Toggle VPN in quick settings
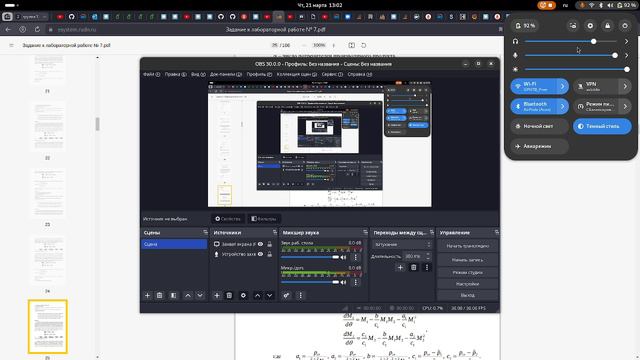640x360 pixels. tap(596, 86)
